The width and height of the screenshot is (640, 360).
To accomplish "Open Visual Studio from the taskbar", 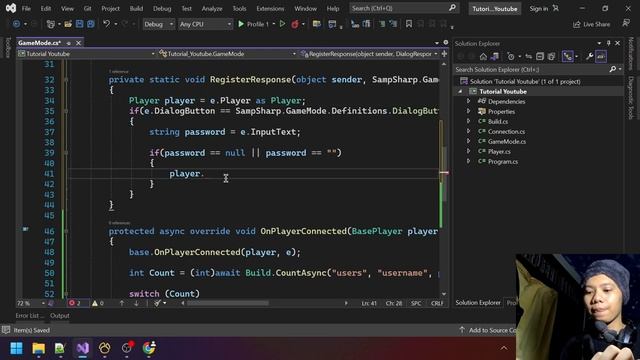I will click(x=82, y=348).
